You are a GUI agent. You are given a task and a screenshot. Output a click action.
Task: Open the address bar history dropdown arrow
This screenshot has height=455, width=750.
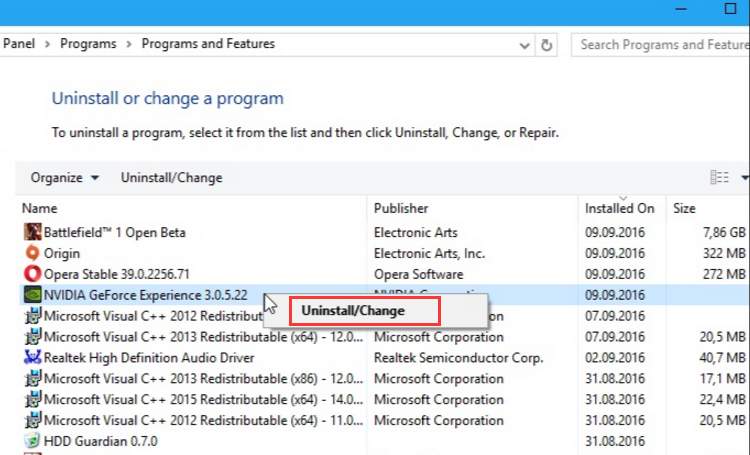524,45
